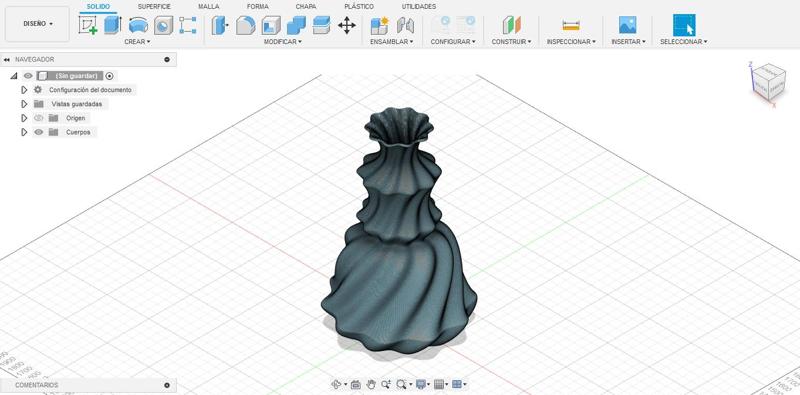Click the Construir plane icon

coord(511,25)
